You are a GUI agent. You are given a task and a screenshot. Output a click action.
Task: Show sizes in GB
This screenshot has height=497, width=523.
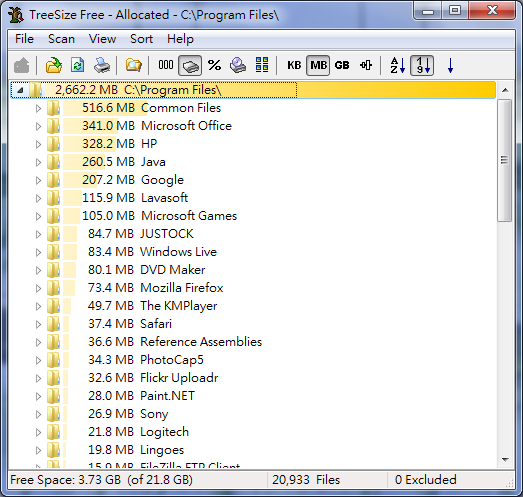tap(342, 65)
